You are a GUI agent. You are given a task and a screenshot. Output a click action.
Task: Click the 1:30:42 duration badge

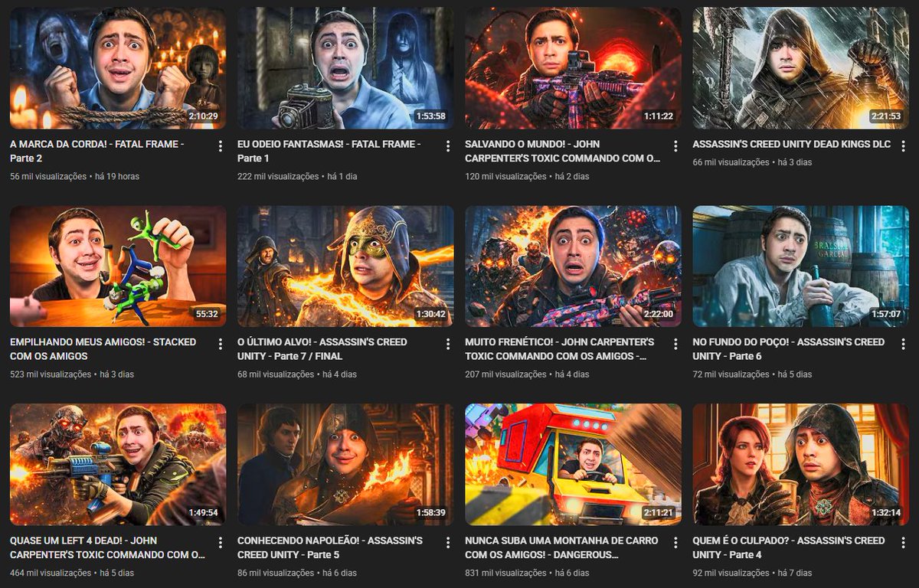[430, 315]
